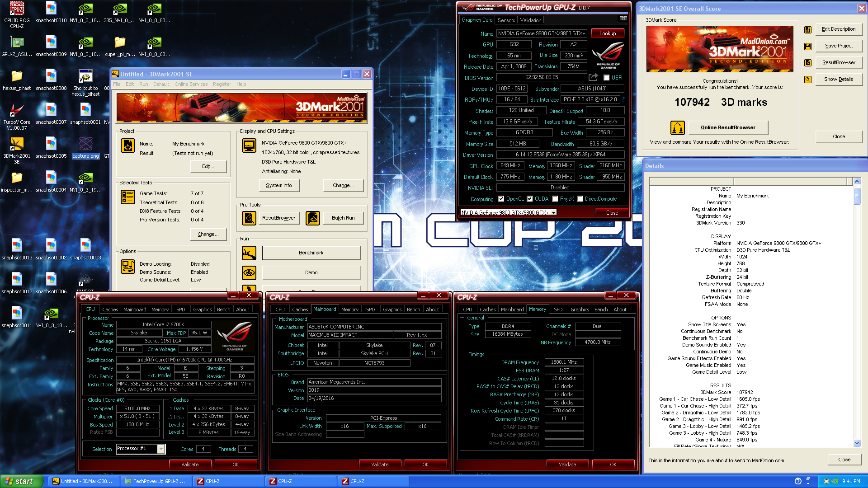Image resolution: width=868 pixels, height=488 pixels.
Task: Click the Save Project button
Action: point(839,46)
